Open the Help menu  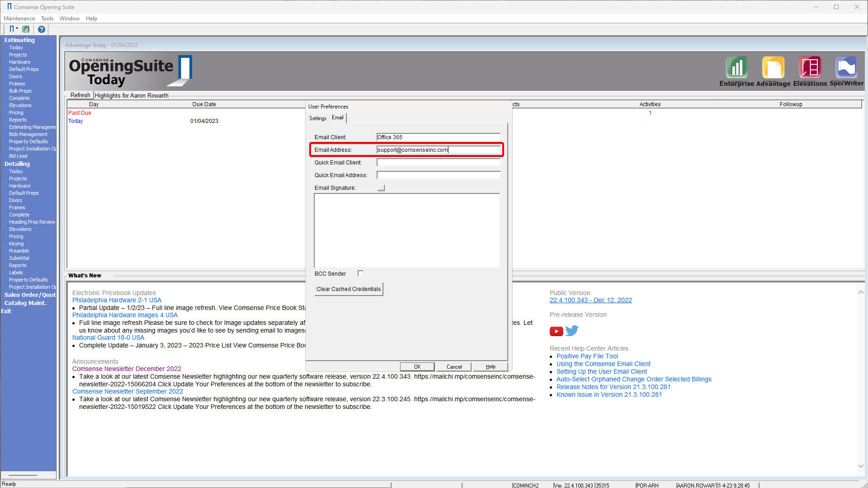[91, 19]
